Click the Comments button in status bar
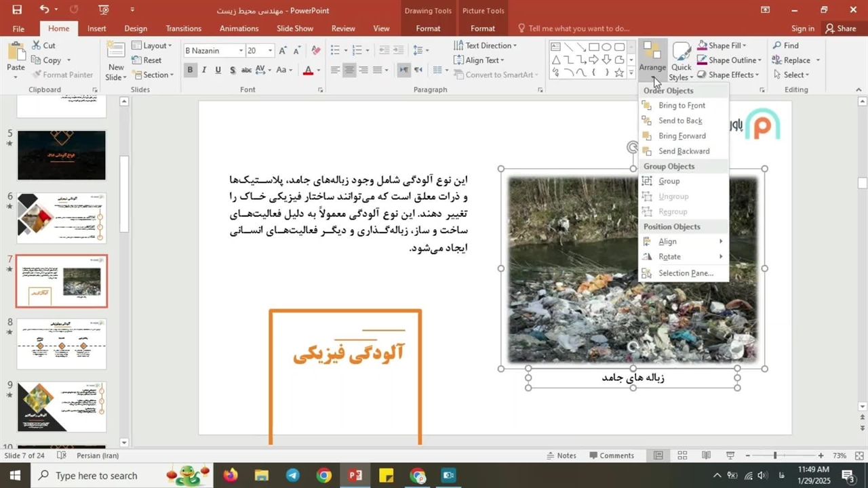This screenshot has height=488, width=868. pos(611,455)
